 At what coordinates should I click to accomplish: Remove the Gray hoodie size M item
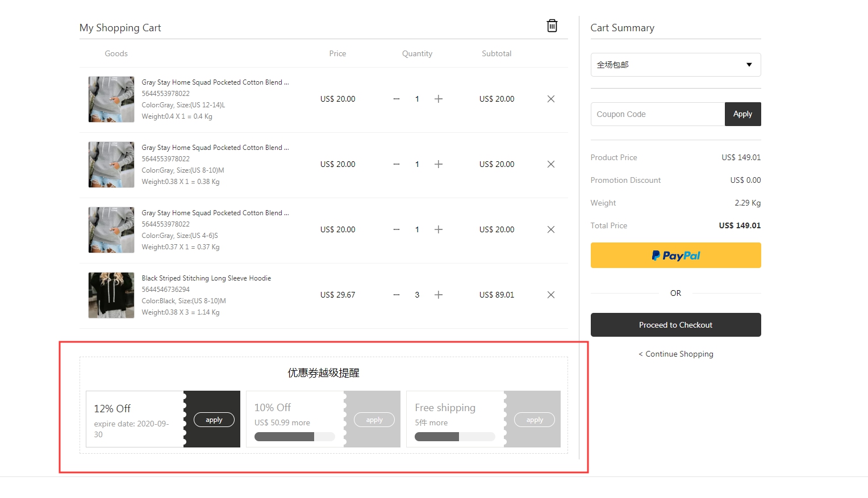point(550,164)
